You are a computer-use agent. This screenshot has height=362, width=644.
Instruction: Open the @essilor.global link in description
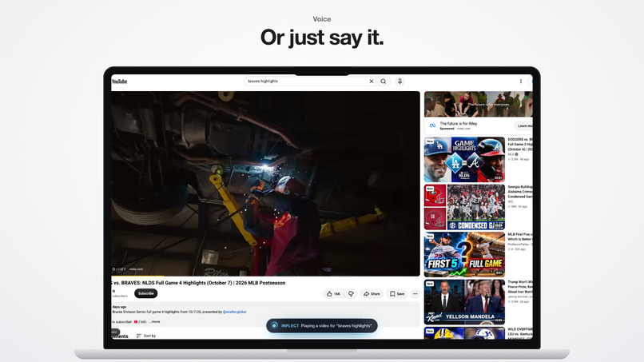tap(235, 312)
